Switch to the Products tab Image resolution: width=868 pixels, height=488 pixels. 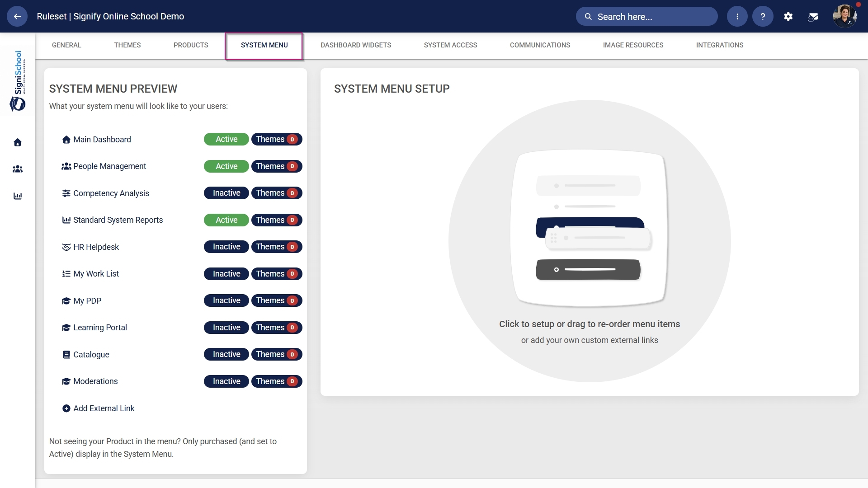[x=191, y=45]
